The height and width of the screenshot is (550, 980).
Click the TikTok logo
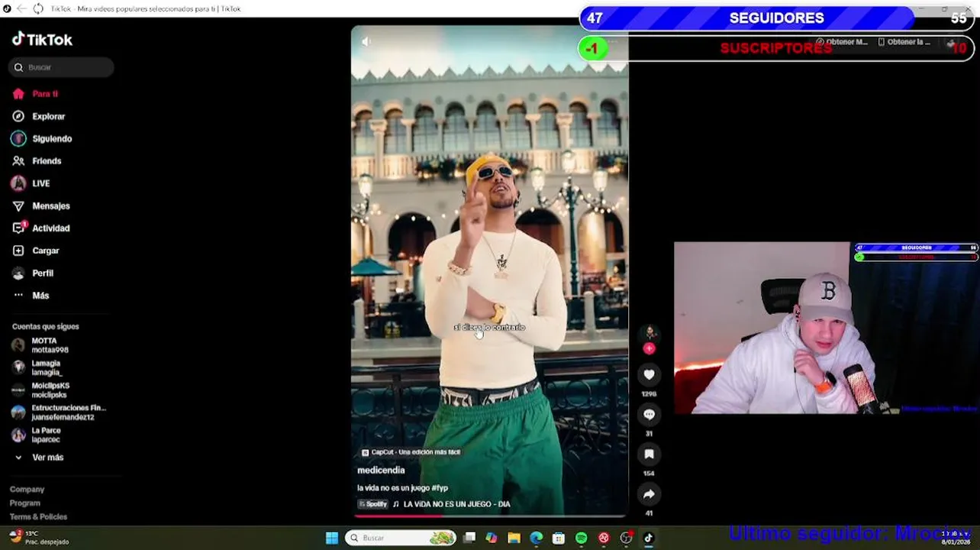pyautogui.click(x=42, y=40)
